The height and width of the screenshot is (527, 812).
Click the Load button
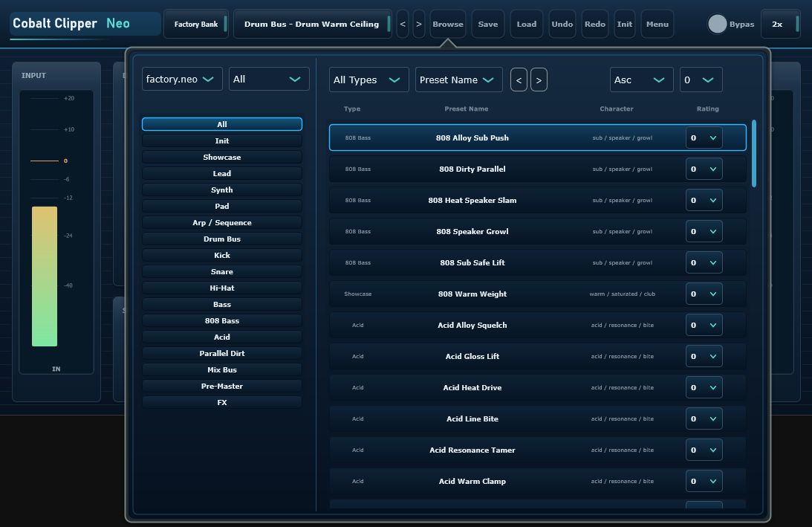click(526, 24)
